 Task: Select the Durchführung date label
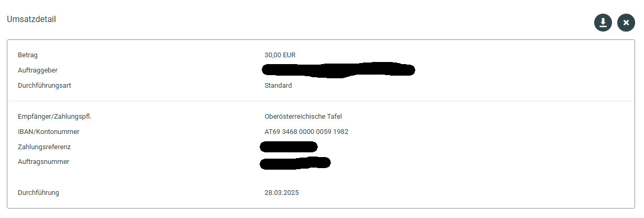pyautogui.click(x=38, y=193)
